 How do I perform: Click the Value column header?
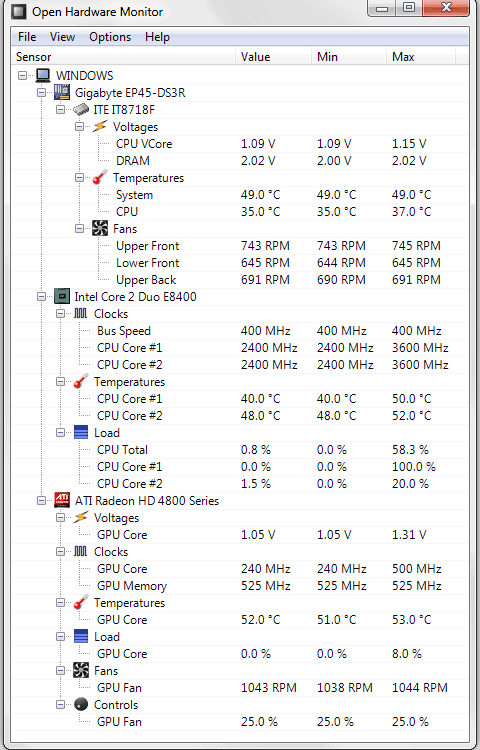coord(273,56)
